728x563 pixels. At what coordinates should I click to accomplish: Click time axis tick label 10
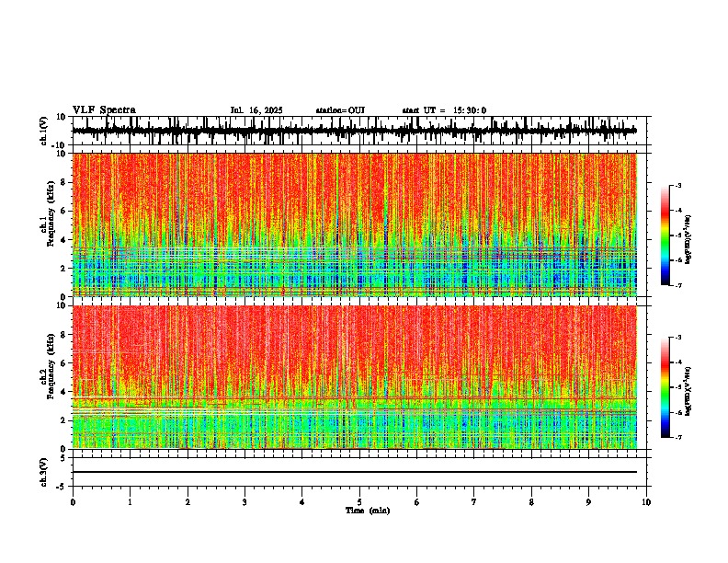[646, 502]
